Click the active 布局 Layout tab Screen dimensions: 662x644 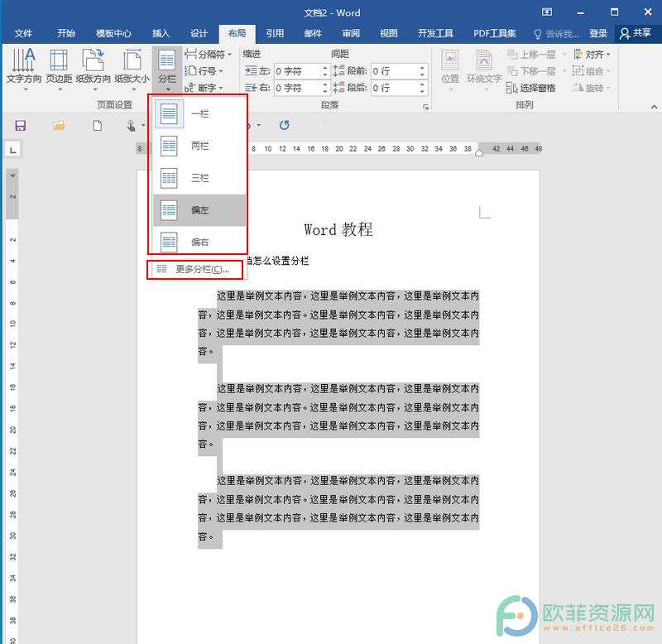point(237,33)
